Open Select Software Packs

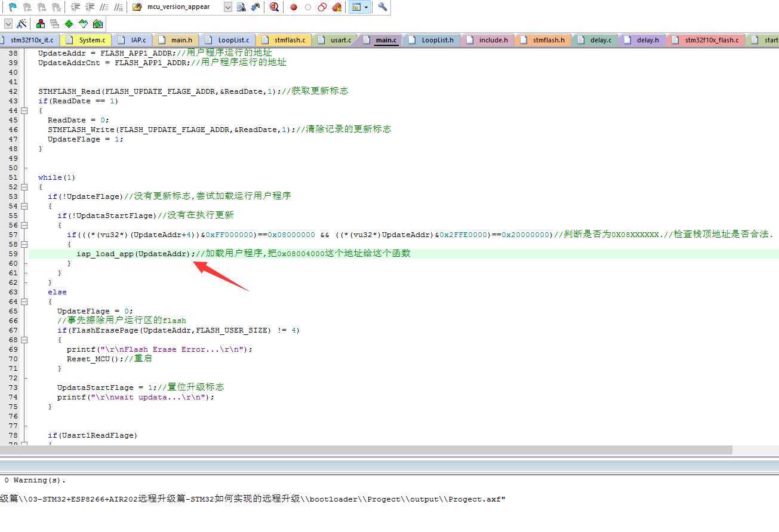pyautogui.click(x=84, y=24)
